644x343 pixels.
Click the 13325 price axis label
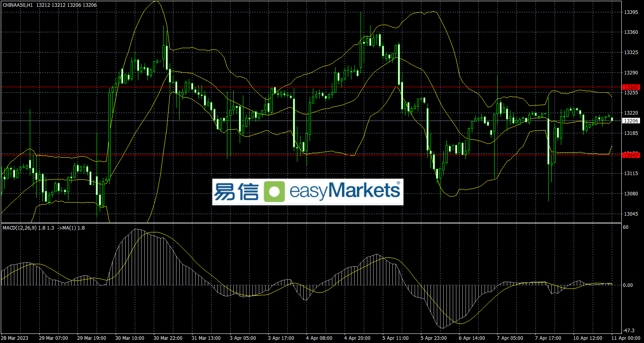point(631,53)
